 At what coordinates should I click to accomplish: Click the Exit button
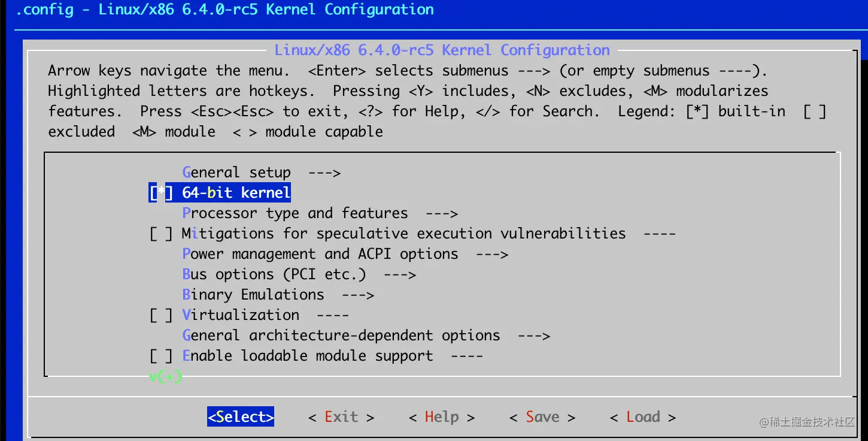click(x=341, y=417)
